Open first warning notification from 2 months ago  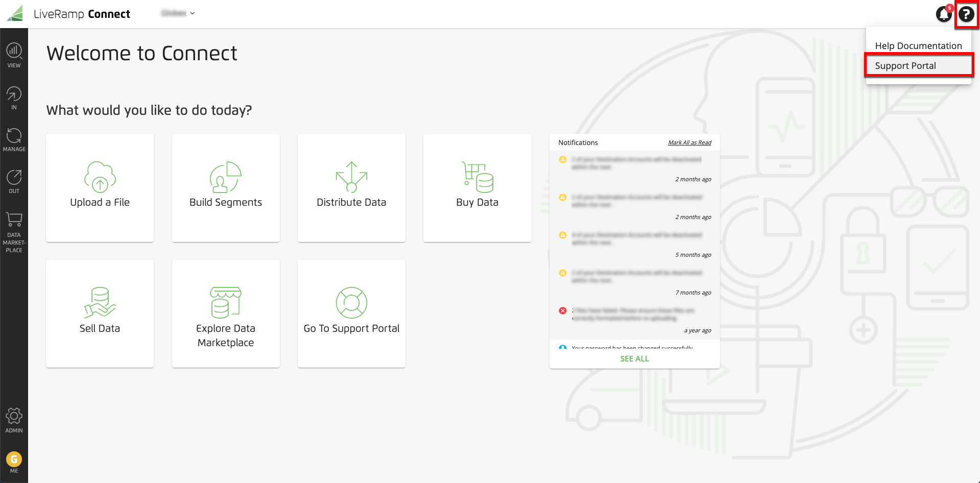634,170
